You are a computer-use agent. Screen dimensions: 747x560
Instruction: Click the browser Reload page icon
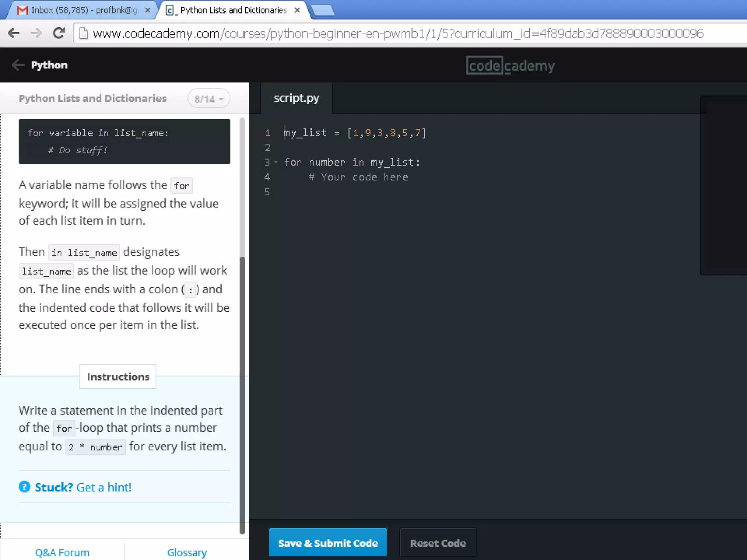[59, 33]
